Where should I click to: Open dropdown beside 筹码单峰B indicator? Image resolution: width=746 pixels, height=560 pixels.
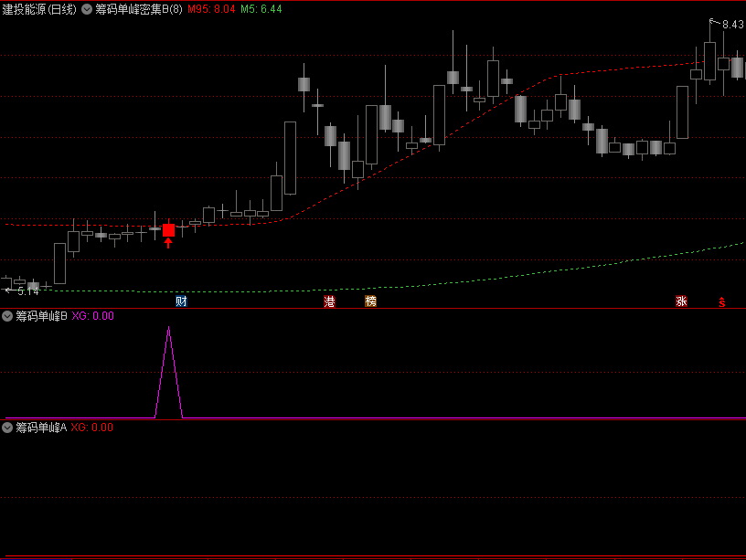point(7,316)
